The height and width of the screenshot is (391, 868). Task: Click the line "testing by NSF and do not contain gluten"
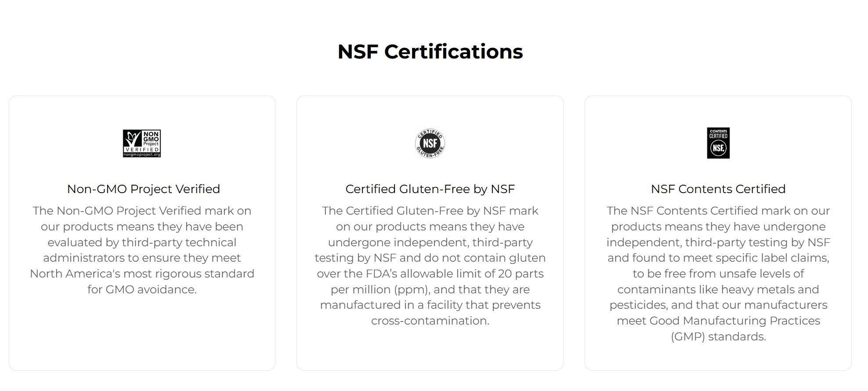430,258
